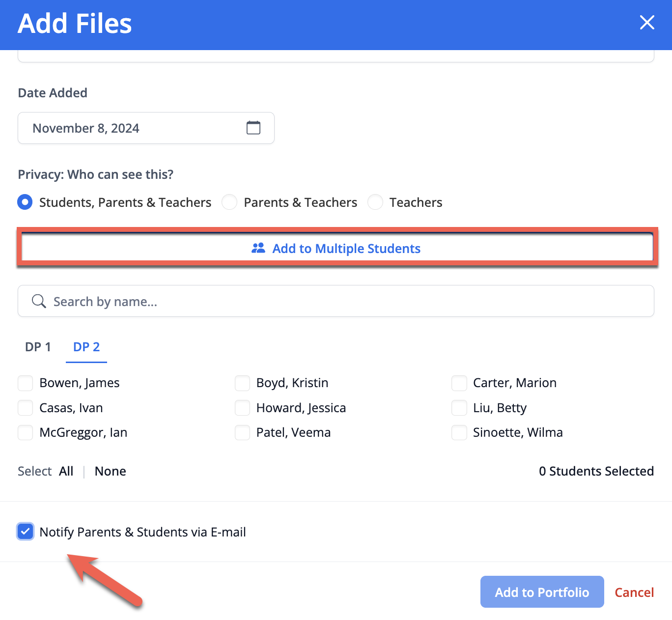Screen dimensions: 672x620
Task: Close the Add Files dialog with X
Action: click(x=647, y=22)
